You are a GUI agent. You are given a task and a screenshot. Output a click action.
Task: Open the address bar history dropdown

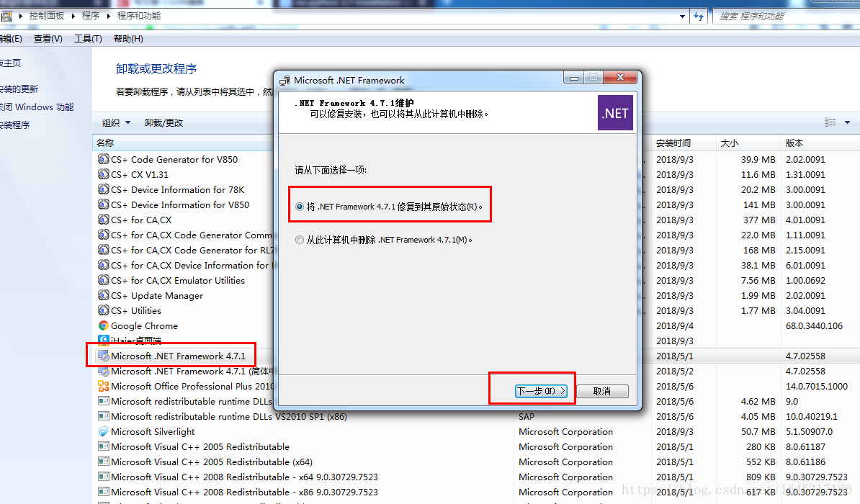coord(682,17)
